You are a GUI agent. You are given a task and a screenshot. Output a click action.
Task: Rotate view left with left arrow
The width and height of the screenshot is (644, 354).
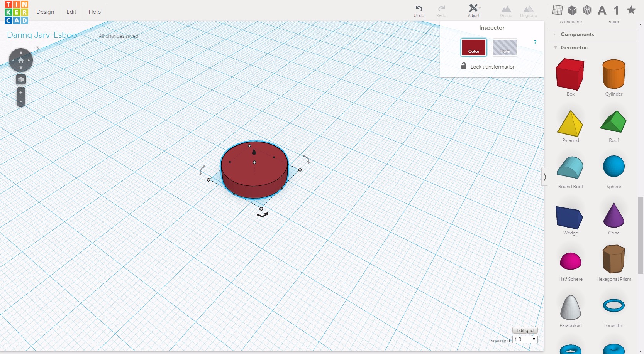13,60
